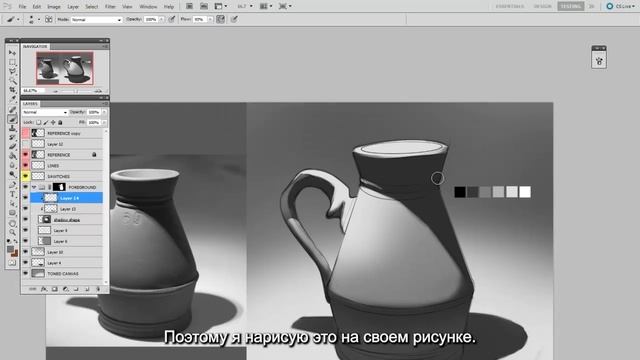The height and width of the screenshot is (360, 640).
Task: Open the layer Fill slider arrow
Action: [104, 122]
